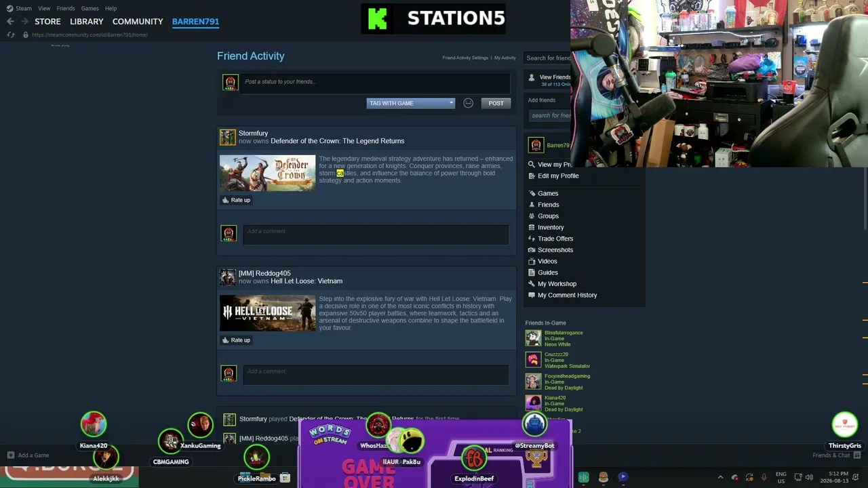Click the Steam page URL address
The height and width of the screenshot is (488, 868).
click(x=90, y=35)
